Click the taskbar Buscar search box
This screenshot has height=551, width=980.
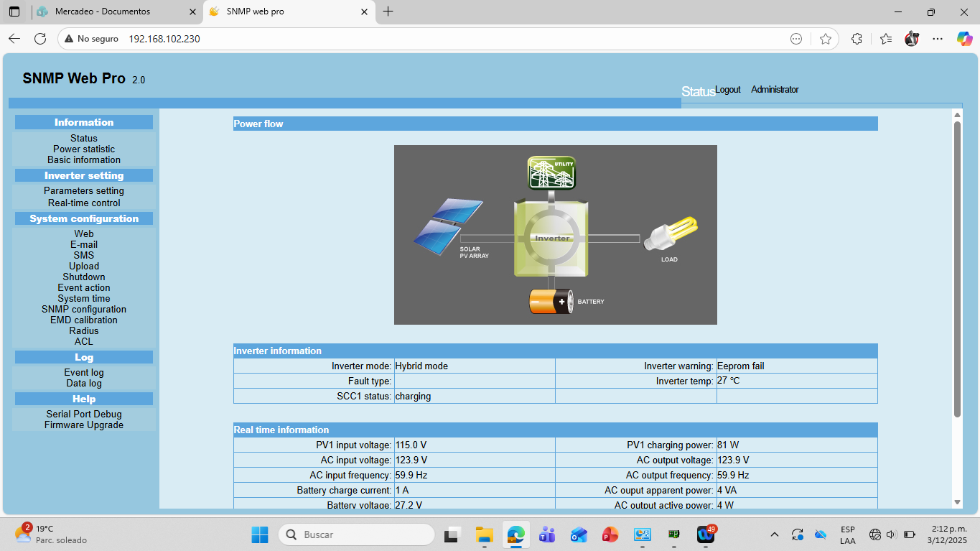tap(356, 534)
